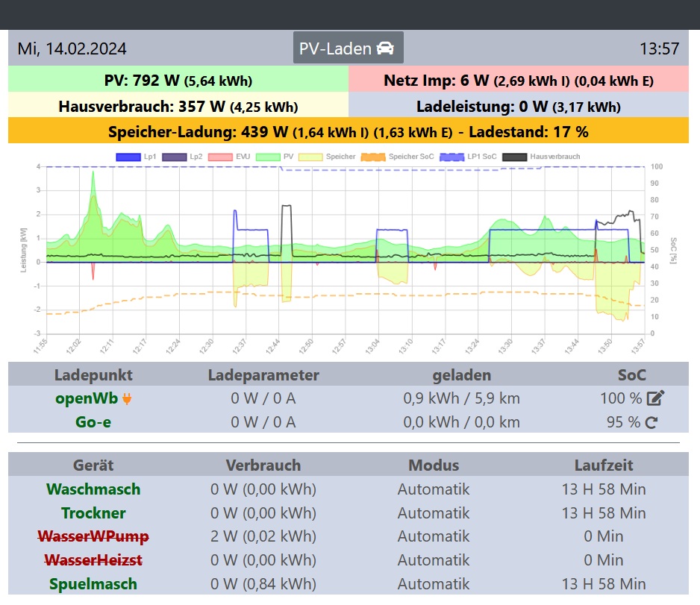
Task: Toggle the Waschmasch device
Action: [x=93, y=489]
